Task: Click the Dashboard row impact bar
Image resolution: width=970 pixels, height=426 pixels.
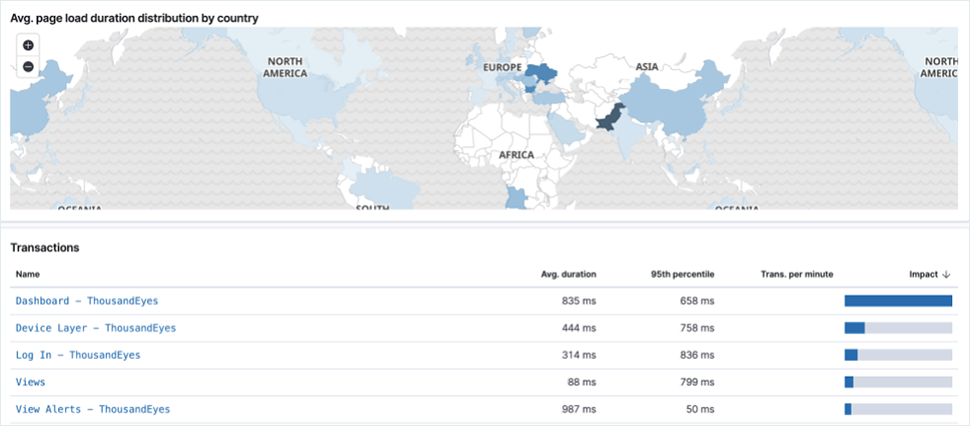Action: coord(898,300)
